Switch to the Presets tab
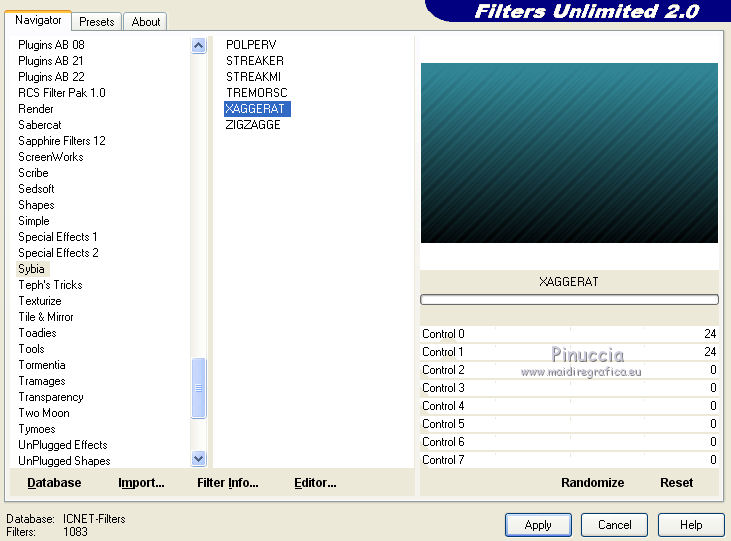This screenshot has height=541, width=731. (97, 21)
